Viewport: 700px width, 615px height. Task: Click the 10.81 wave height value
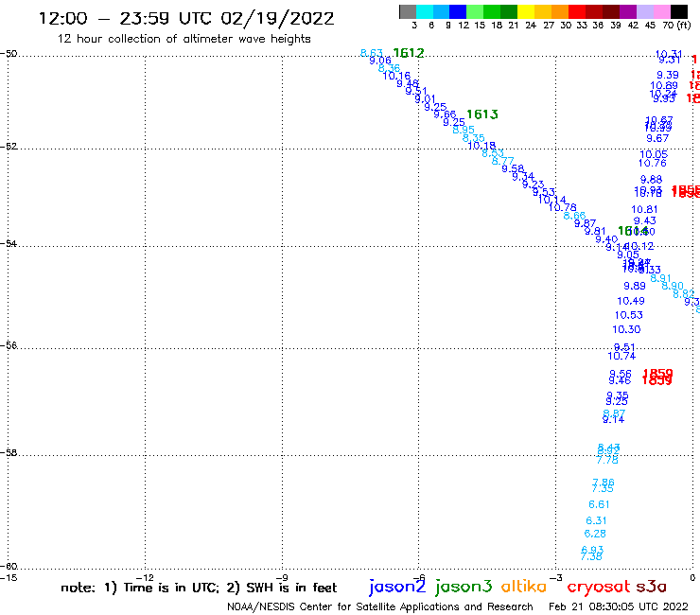click(644, 209)
